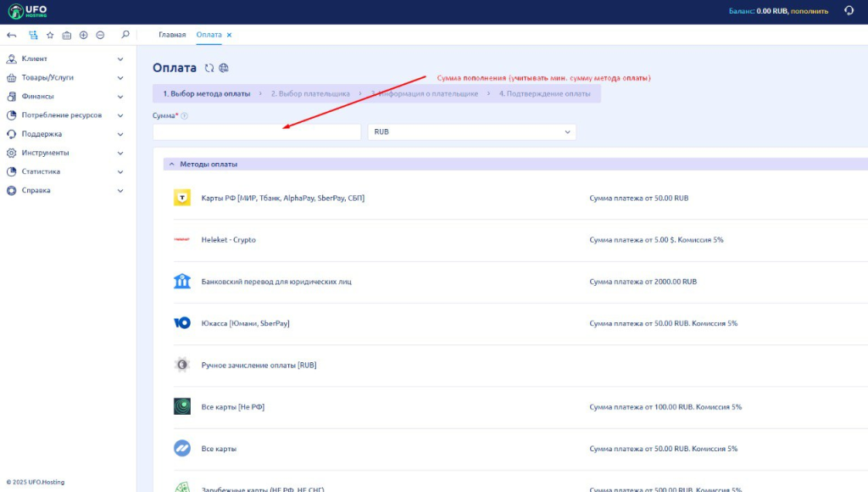Switch to the Главная tab
This screenshot has width=868, height=492.
[x=172, y=35]
